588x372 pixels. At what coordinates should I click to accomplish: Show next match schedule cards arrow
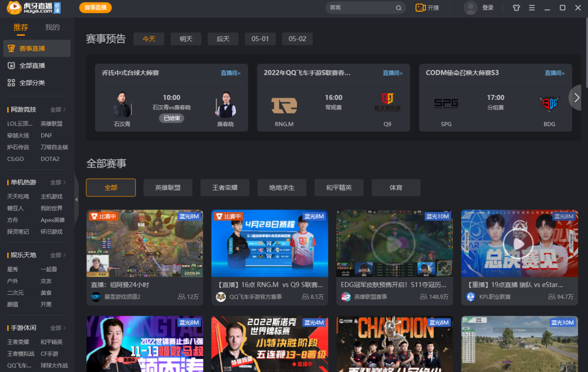577,97
